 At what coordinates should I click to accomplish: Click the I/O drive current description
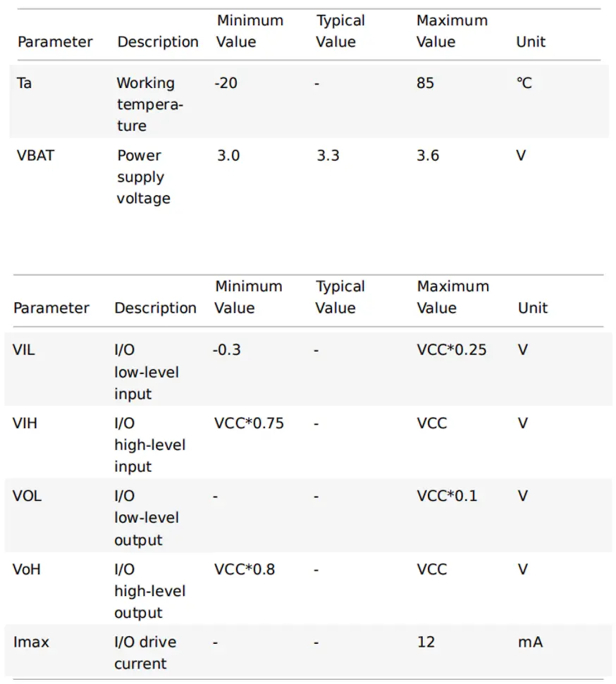point(145,653)
